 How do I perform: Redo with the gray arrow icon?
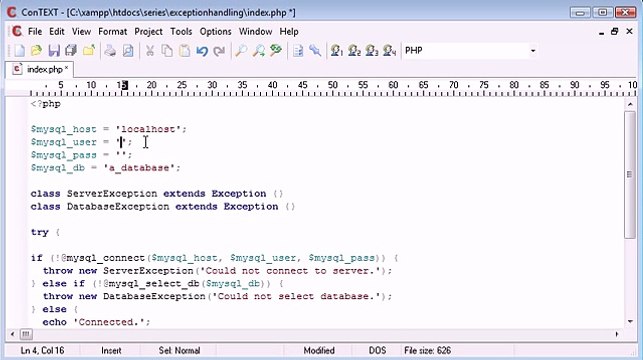pyautogui.click(x=219, y=51)
